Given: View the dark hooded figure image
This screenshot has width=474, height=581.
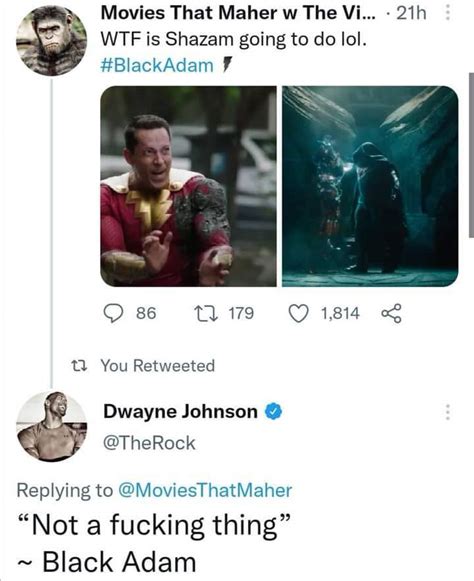Looking at the screenshot, I should 370,186.
